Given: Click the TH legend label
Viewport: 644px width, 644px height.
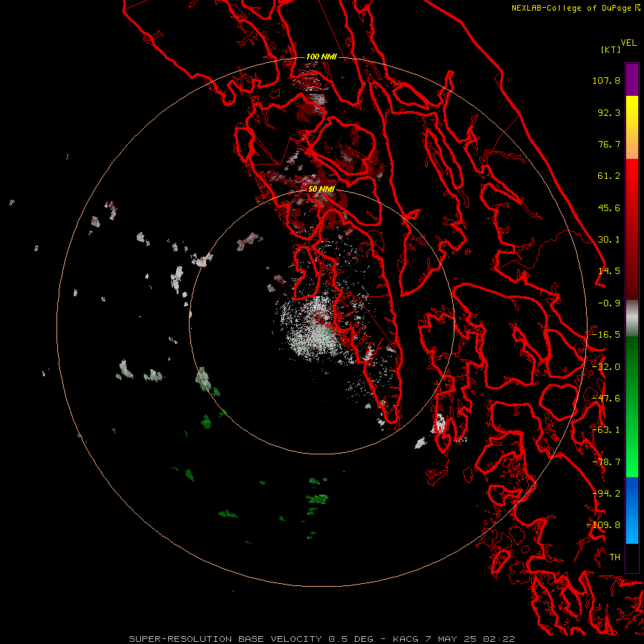Looking at the screenshot, I should 615,557.
